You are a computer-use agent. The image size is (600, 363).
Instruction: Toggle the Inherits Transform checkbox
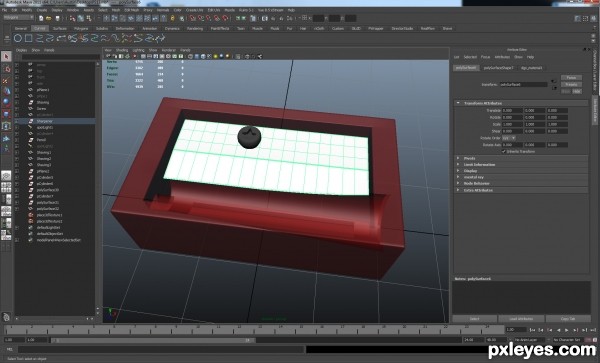coord(504,151)
